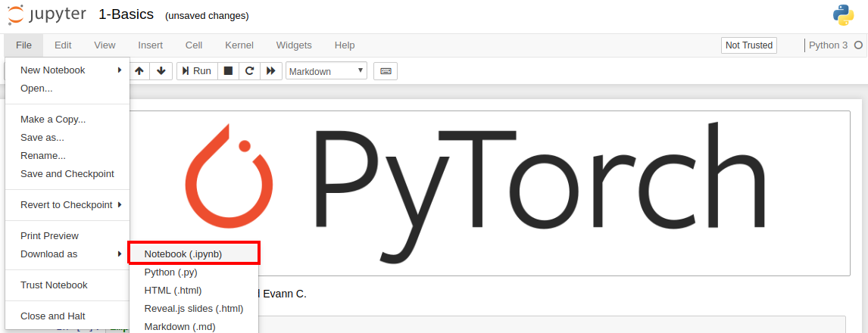868x333 pixels.
Task: Click Save and Checkpoint
Action: pyautogui.click(x=67, y=174)
